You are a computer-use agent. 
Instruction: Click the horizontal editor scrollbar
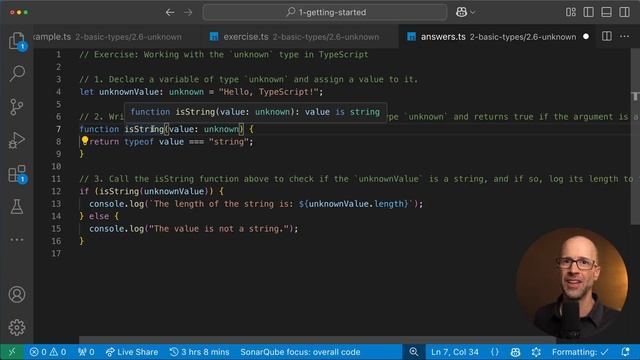coord(317,340)
